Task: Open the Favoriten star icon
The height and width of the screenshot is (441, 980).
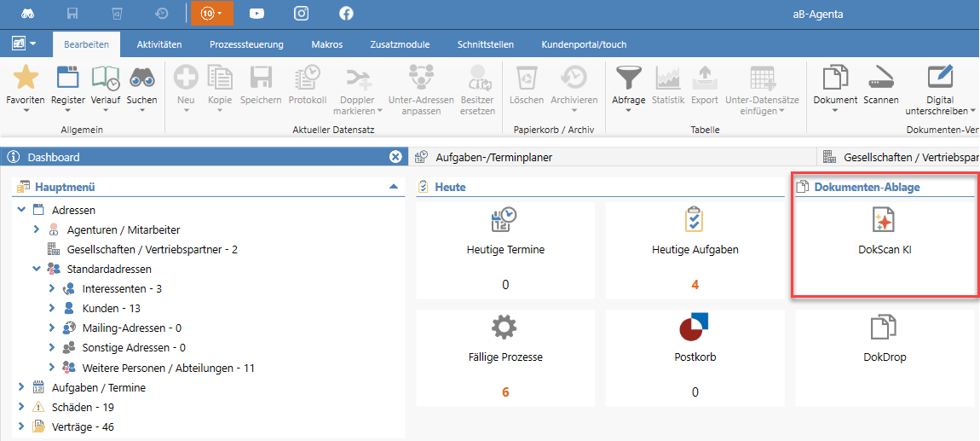Action: click(x=26, y=79)
